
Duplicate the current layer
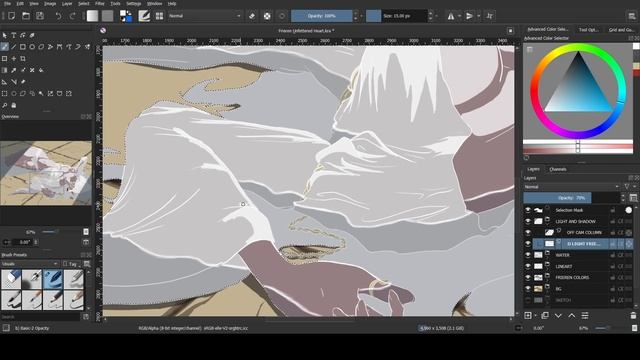(544, 316)
